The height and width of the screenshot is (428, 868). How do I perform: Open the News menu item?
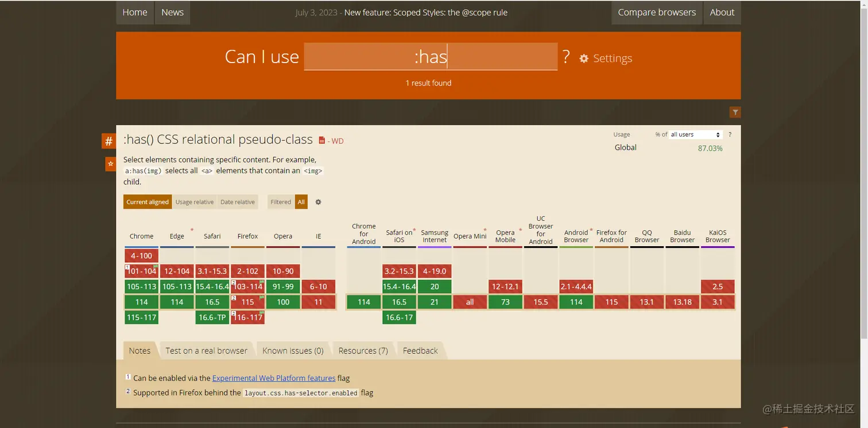172,13
